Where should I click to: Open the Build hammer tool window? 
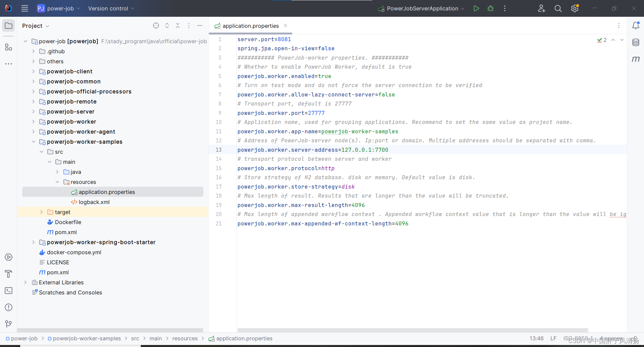point(9,274)
